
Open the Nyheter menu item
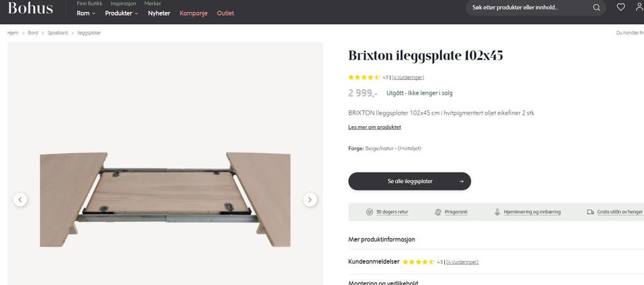coord(159,13)
